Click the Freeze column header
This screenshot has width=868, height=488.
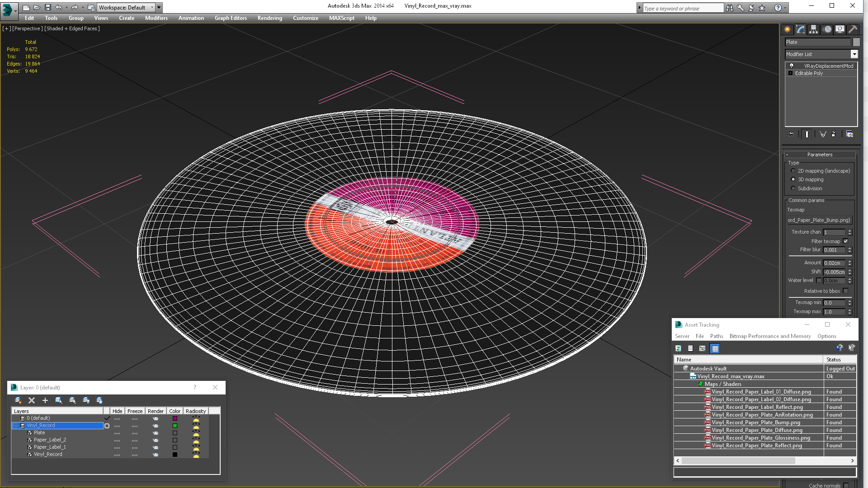point(135,411)
